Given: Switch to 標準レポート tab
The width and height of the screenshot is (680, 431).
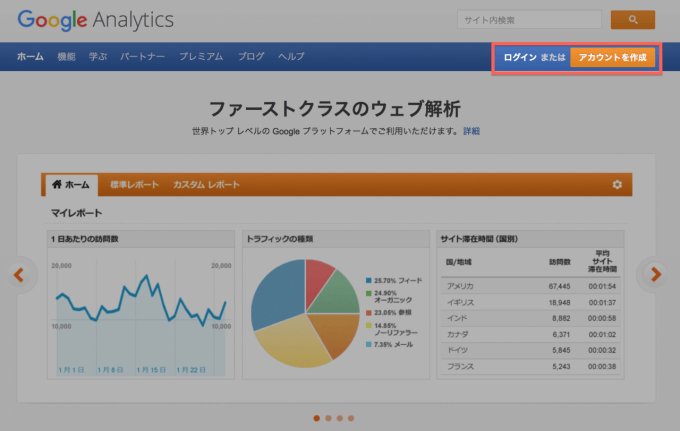Looking at the screenshot, I should point(134,185).
